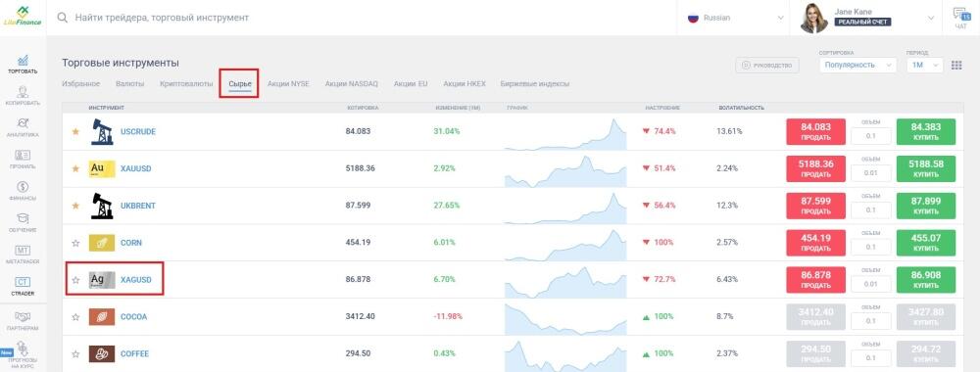Switch to Валюты tab
This screenshot has height=372, width=980.
[130, 83]
